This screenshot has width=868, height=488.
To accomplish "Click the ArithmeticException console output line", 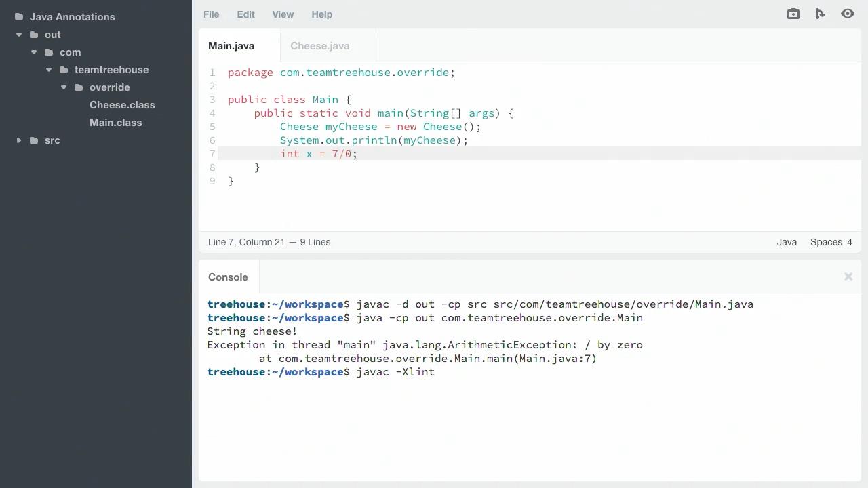I will click(425, 345).
